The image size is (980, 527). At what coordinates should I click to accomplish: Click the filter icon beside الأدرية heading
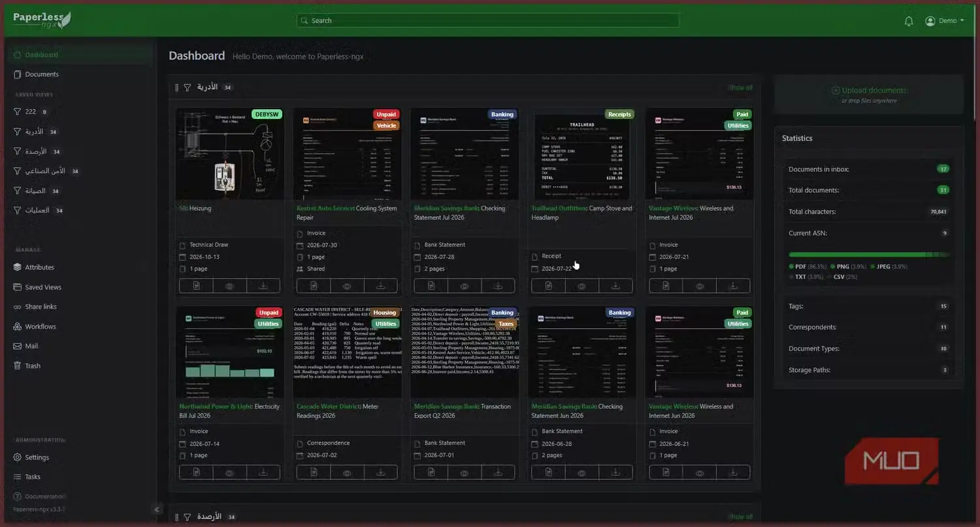click(x=188, y=88)
